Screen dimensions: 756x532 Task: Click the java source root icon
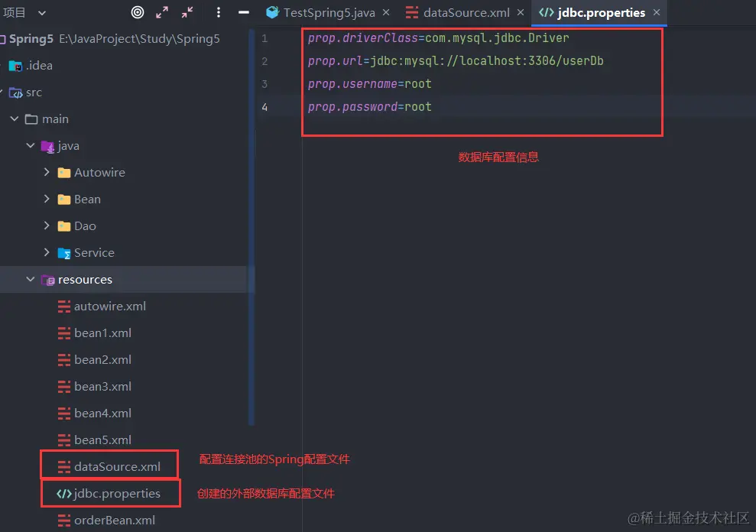tap(47, 146)
